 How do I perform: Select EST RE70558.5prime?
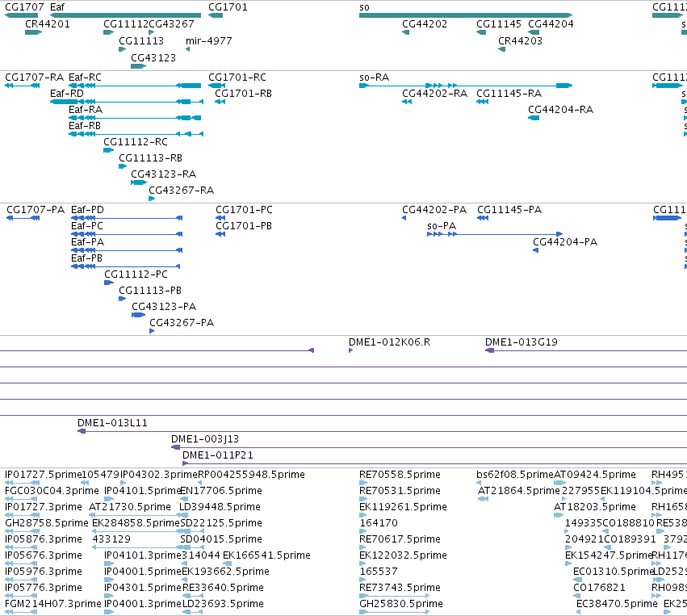click(x=400, y=475)
